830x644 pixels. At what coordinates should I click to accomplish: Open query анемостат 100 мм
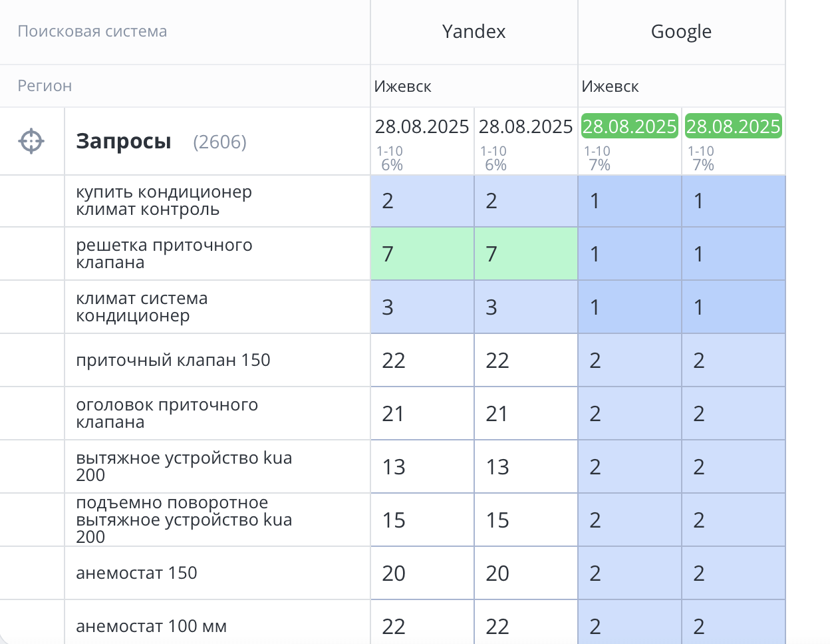pyautogui.click(x=151, y=626)
